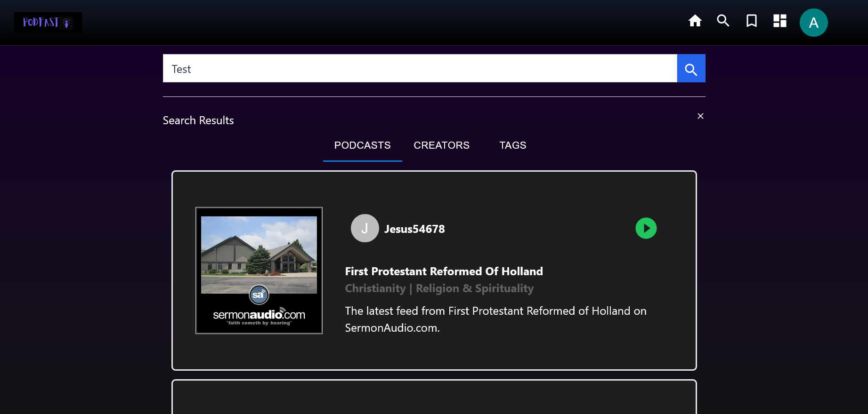Click the 'J' creator avatar
This screenshot has height=414, width=868.
[x=365, y=228]
